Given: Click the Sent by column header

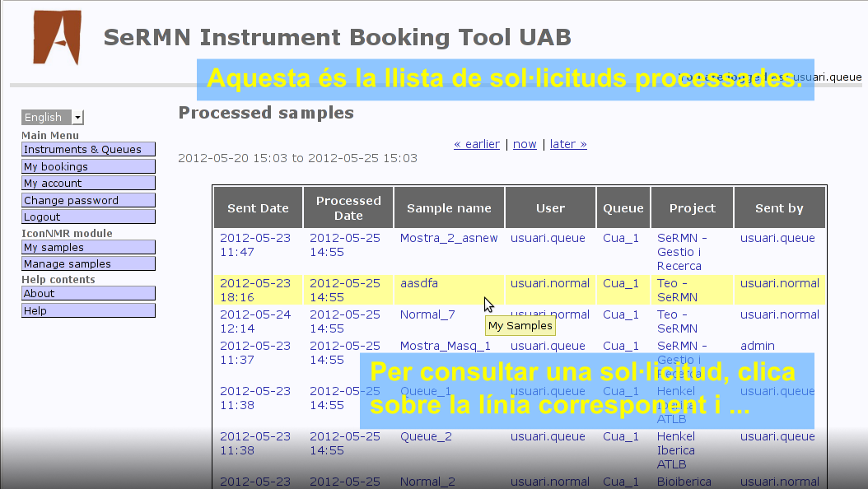Looking at the screenshot, I should click(x=779, y=208).
